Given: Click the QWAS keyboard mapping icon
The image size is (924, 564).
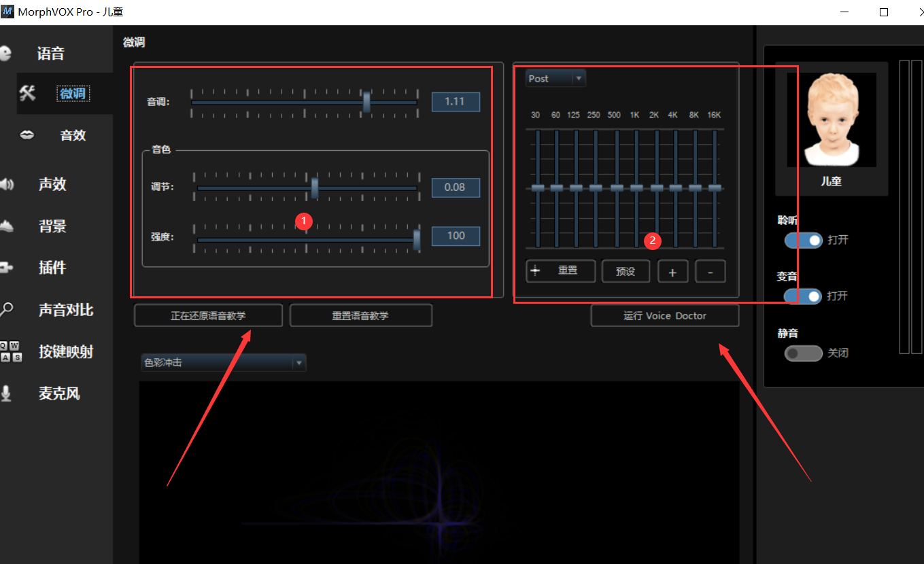Looking at the screenshot, I should tap(10, 351).
